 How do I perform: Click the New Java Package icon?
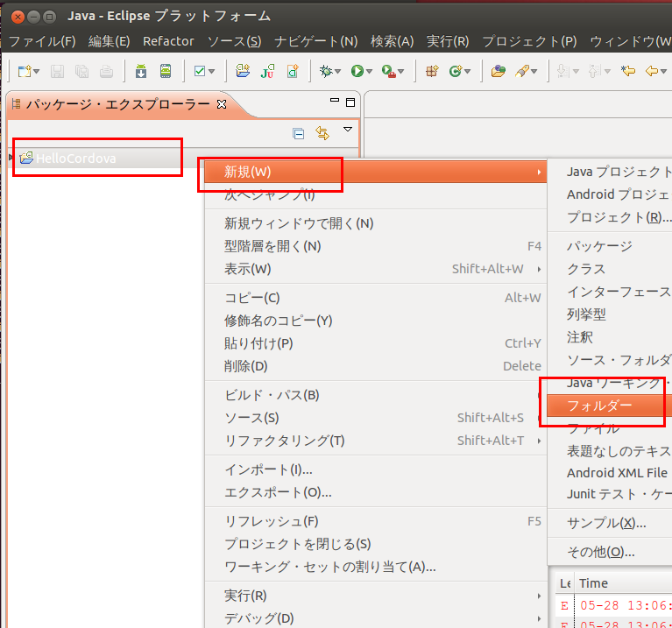click(432, 71)
